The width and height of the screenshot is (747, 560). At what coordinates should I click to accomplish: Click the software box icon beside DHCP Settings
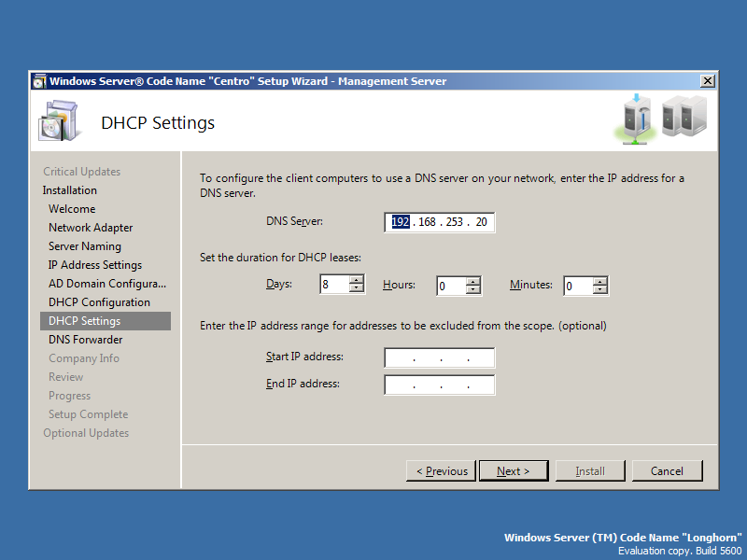click(54, 121)
